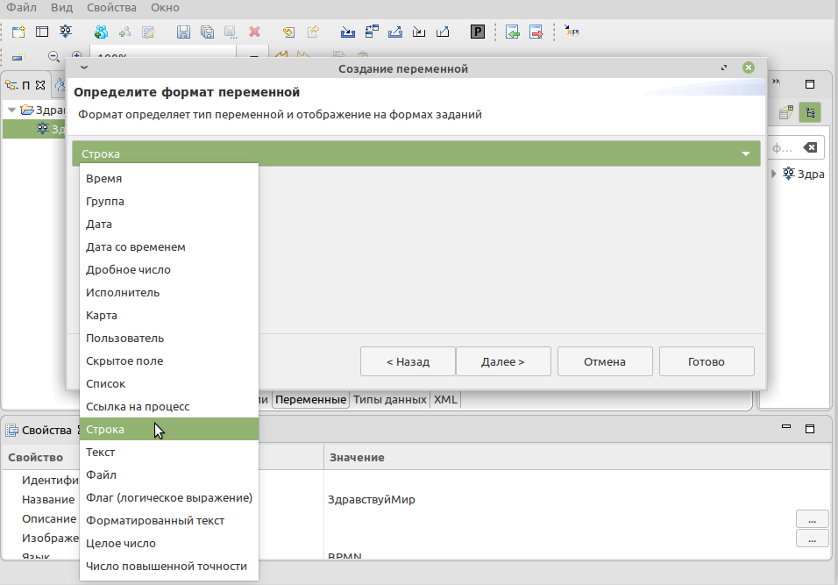The height and width of the screenshot is (585, 838).
Task: Choose Дробное число from the list
Action: [169, 270]
